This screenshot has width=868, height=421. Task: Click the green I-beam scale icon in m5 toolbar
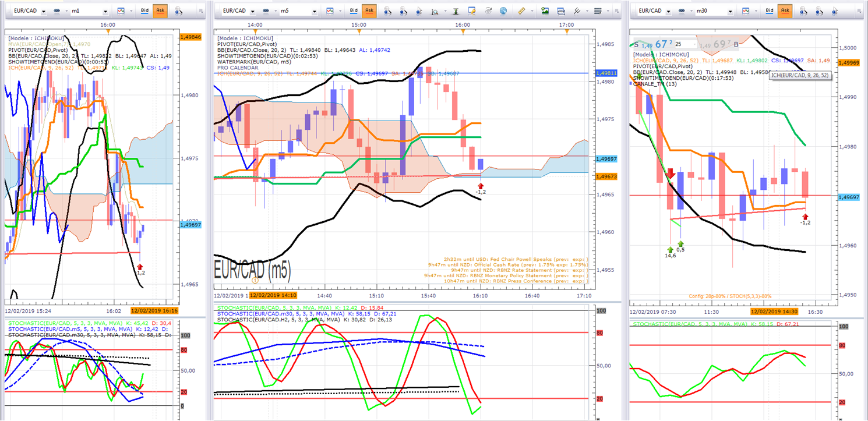coord(456,11)
